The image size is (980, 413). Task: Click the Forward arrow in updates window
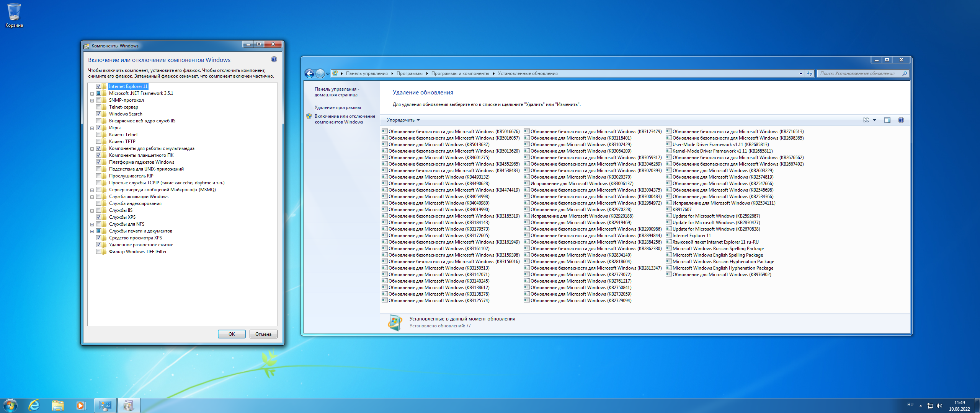[320, 73]
